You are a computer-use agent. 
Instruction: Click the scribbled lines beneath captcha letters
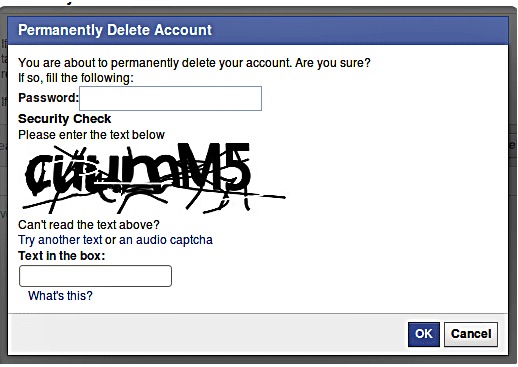click(150, 202)
